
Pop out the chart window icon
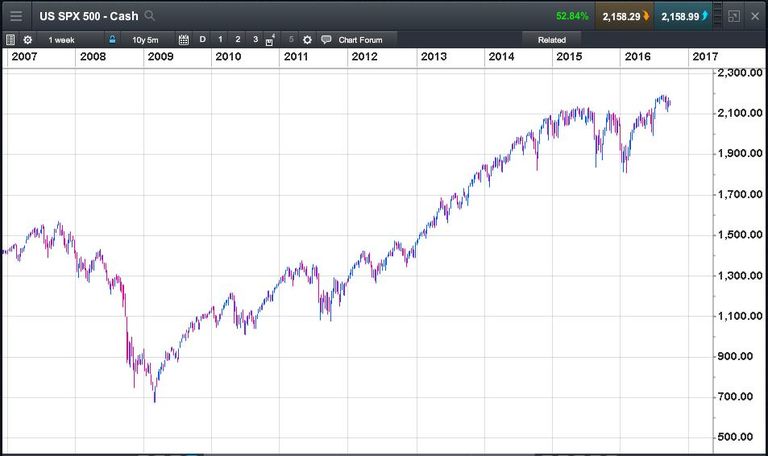[734, 16]
